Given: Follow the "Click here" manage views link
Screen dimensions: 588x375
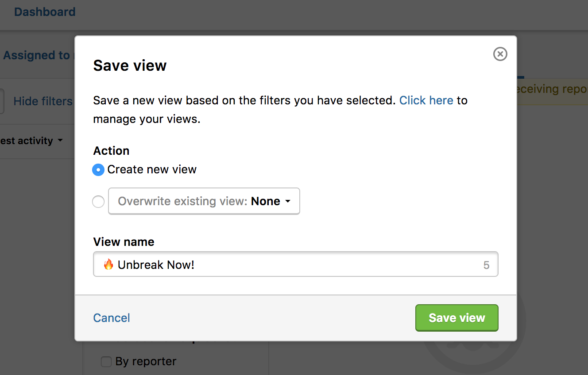Looking at the screenshot, I should [x=426, y=100].
